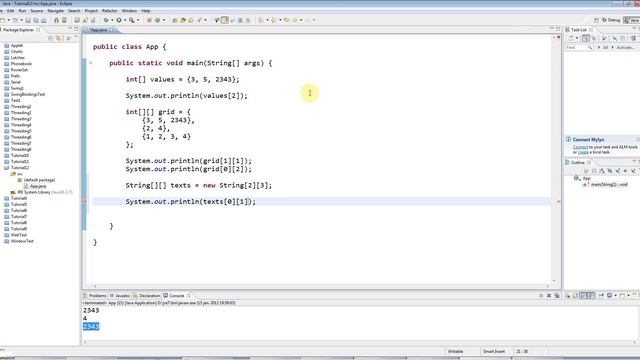640x360 pixels.
Task: Toggle Scroll Lock in Console toolbar
Action: (575, 296)
